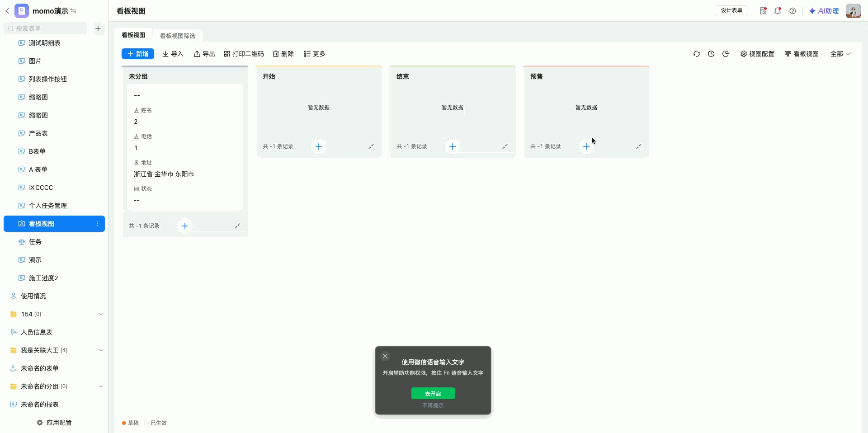Image resolution: width=868 pixels, height=433 pixels.
Task: Expand the 未命名的分组 folder
Action: [101, 386]
